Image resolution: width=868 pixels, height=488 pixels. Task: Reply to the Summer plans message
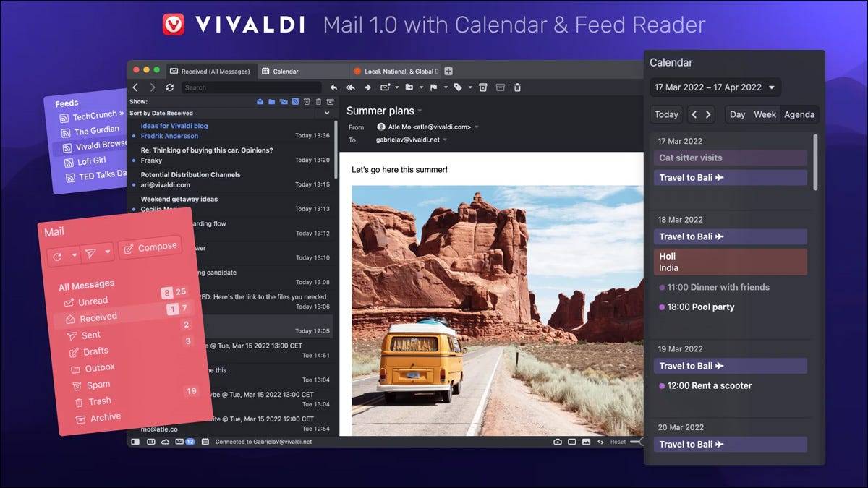334,87
